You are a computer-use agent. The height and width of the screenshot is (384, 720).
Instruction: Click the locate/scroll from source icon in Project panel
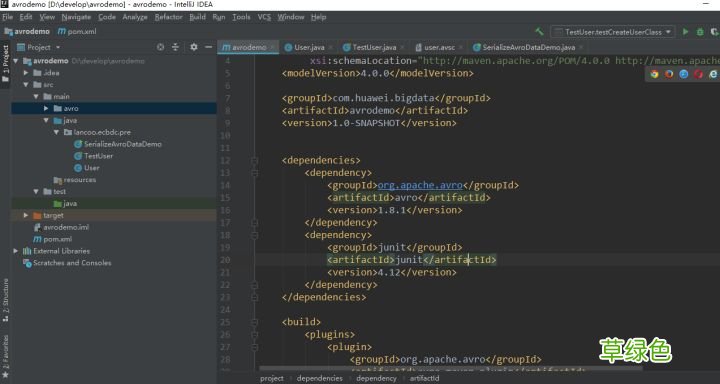click(x=160, y=47)
